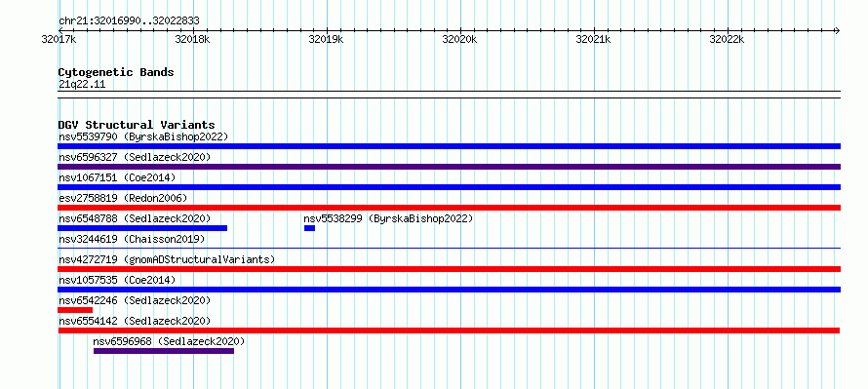
Task: Click the thin blue line under nsv3244619
Action: point(449,249)
